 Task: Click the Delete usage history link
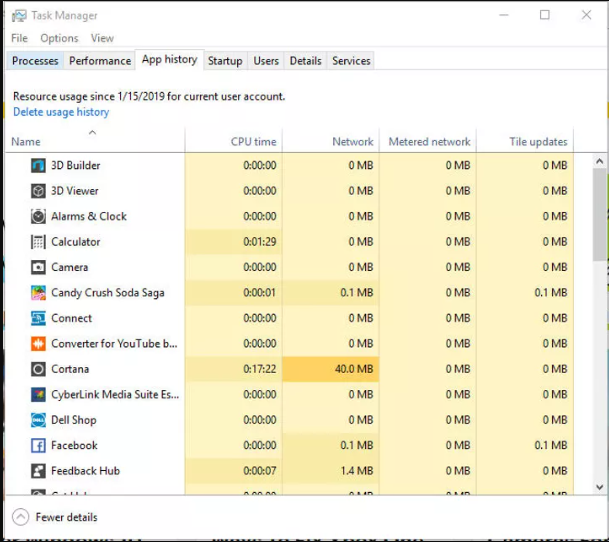point(61,112)
